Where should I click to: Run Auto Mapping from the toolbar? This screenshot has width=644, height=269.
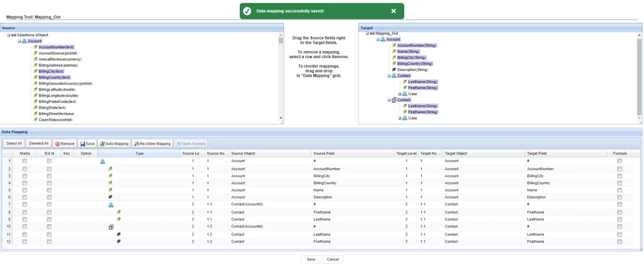click(114, 143)
